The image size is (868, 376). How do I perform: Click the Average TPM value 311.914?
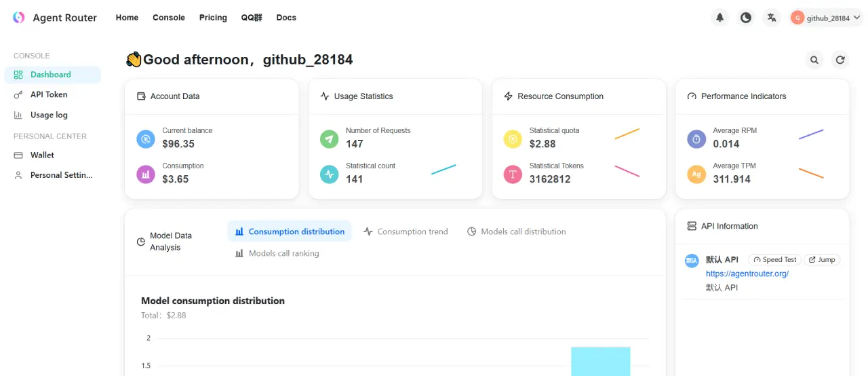[x=732, y=179]
